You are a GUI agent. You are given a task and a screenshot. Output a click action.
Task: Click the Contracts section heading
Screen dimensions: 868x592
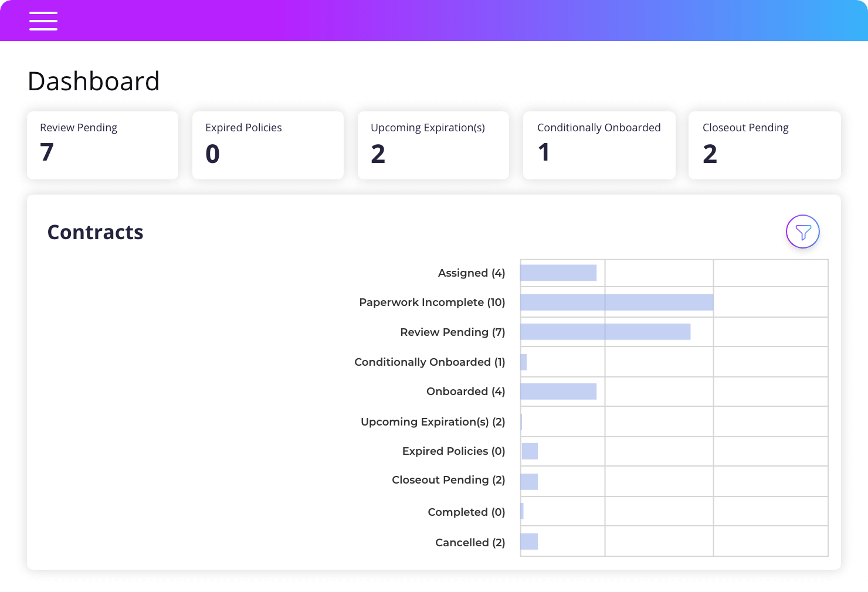(96, 232)
